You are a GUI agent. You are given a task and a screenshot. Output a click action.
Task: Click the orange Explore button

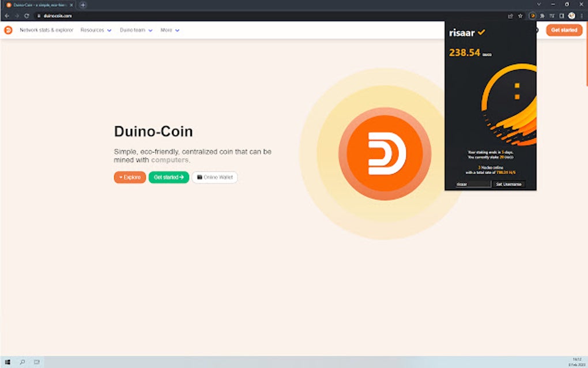(130, 177)
